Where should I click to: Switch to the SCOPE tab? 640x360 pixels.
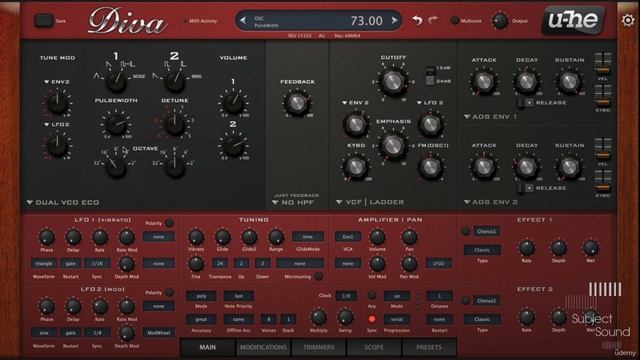pos(374,347)
